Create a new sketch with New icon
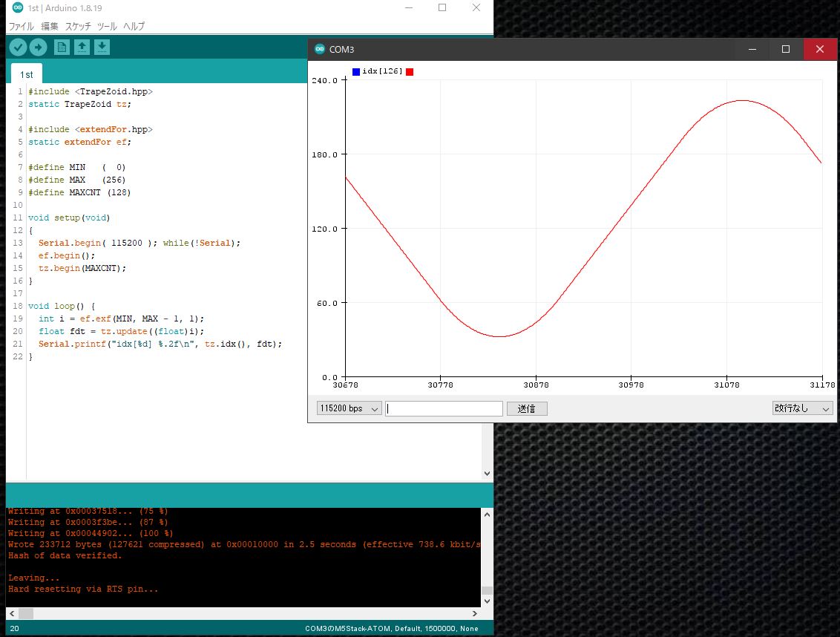 coord(62,48)
